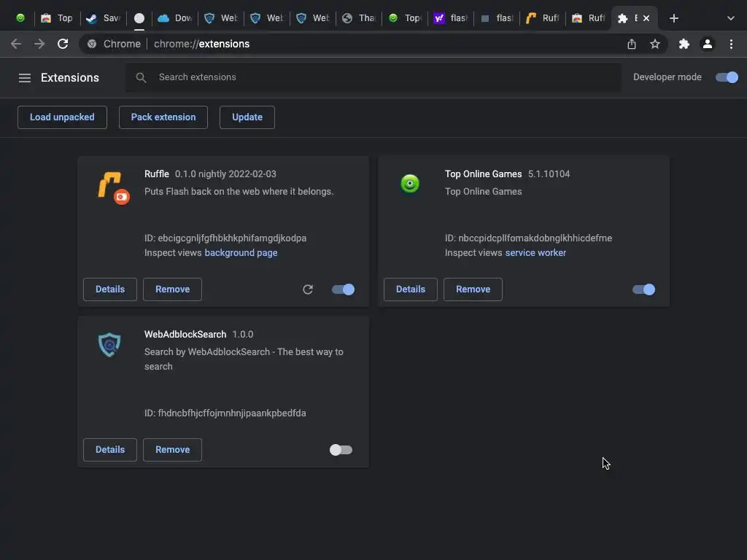Open the Extensions puzzle toolbar icon
The width and height of the screenshot is (747, 560).
pyautogui.click(x=684, y=44)
